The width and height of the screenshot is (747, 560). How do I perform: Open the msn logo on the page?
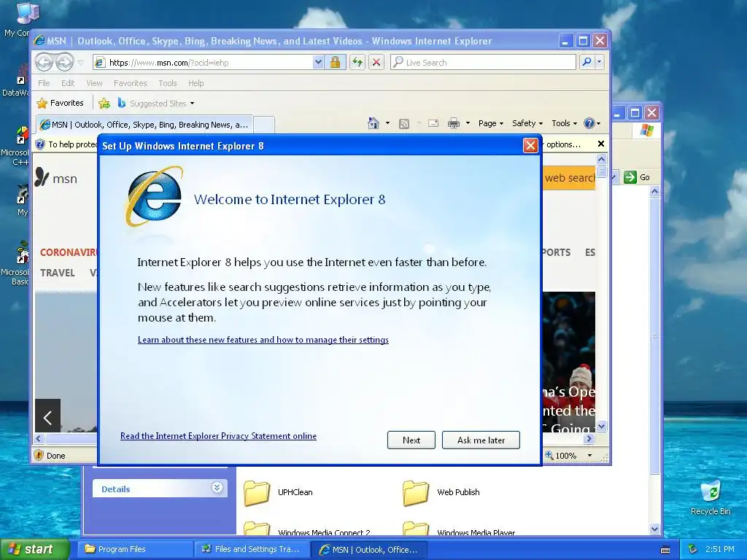(x=56, y=178)
